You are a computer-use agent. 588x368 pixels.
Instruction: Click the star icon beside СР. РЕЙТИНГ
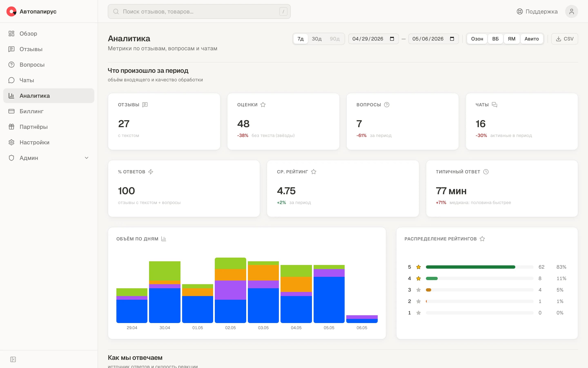coord(314,172)
